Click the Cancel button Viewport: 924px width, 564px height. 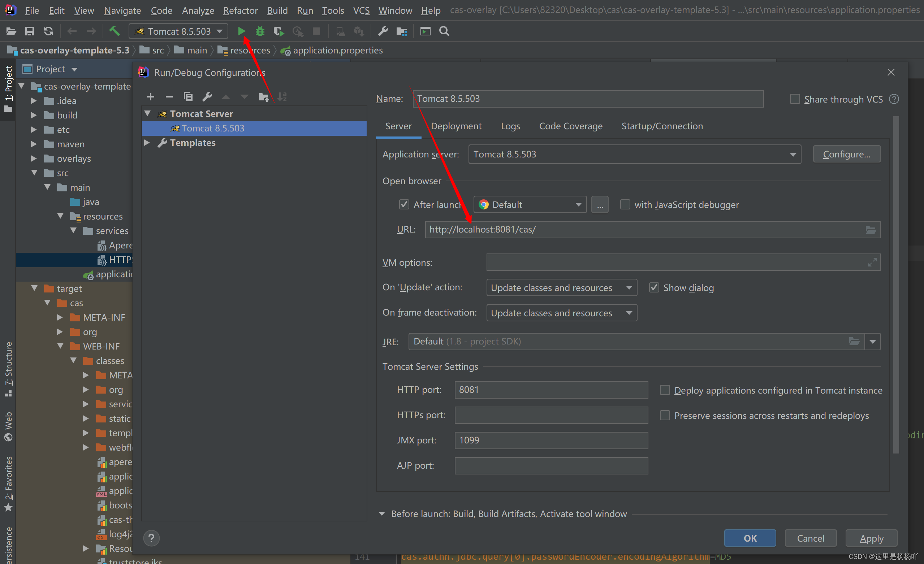(811, 538)
